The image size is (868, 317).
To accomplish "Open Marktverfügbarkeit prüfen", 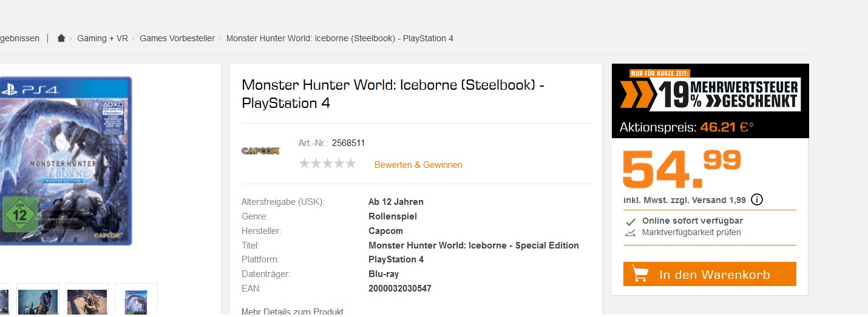I will point(691,232).
